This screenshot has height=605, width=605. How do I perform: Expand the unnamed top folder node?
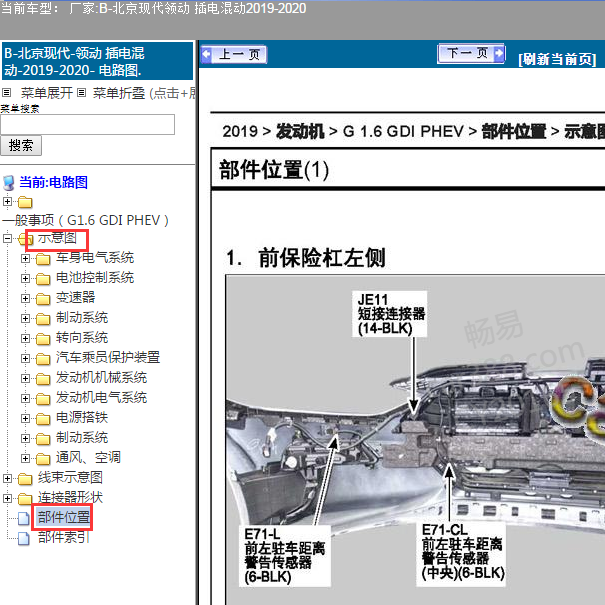tap(7, 201)
